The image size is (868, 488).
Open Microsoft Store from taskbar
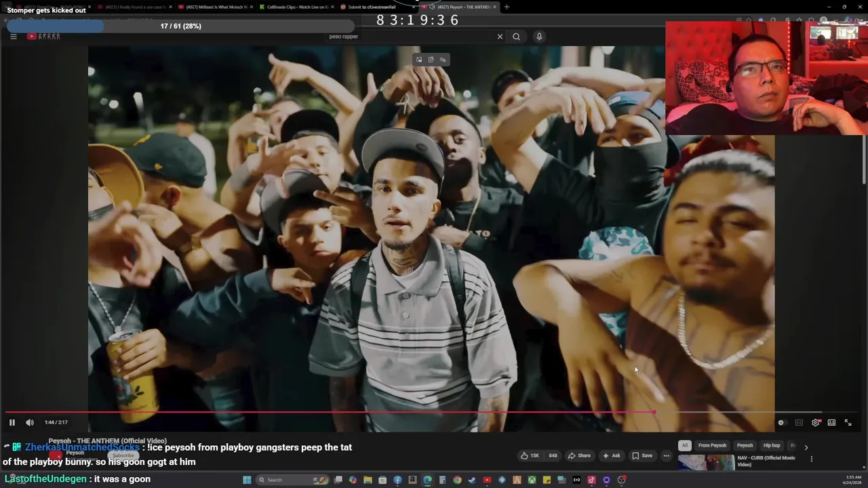[x=382, y=480]
